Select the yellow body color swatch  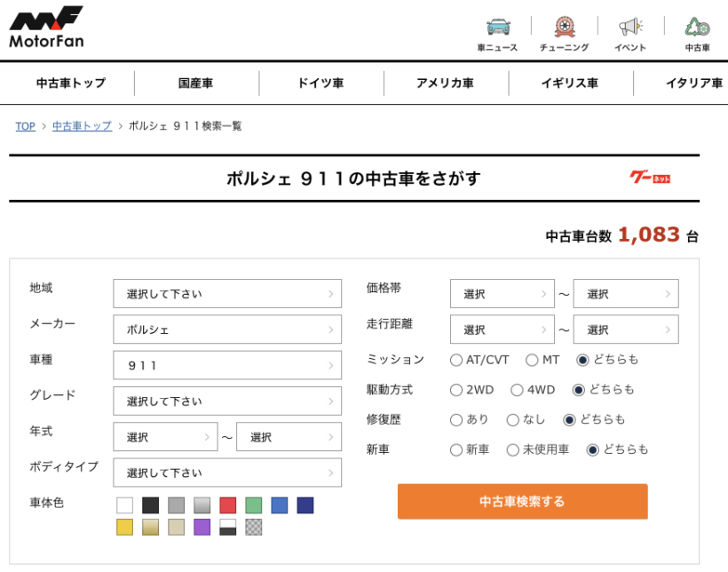tap(125, 528)
